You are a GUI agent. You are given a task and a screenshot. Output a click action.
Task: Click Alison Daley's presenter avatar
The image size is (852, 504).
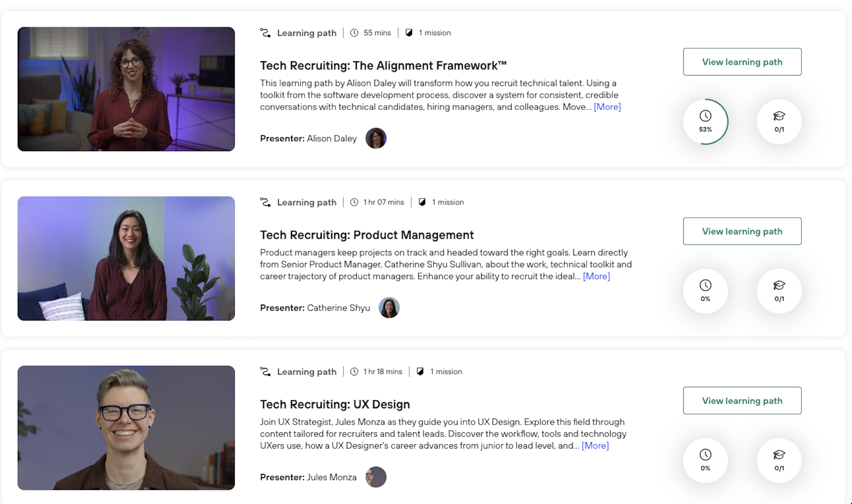[x=376, y=138]
